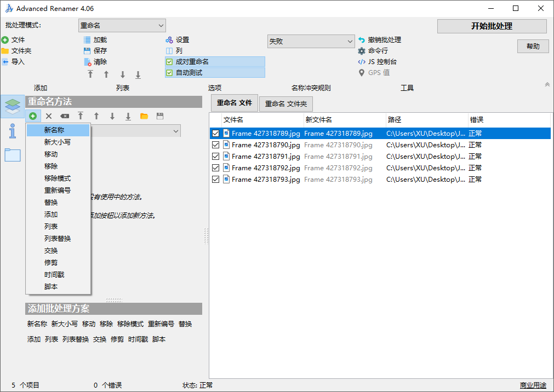Viewport: 554px width, 392px height.
Task: Open the 失败 dropdown
Action: (x=311, y=41)
